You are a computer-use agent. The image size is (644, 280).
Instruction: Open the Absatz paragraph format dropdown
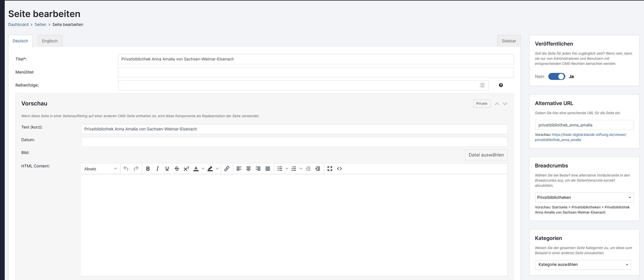100,169
